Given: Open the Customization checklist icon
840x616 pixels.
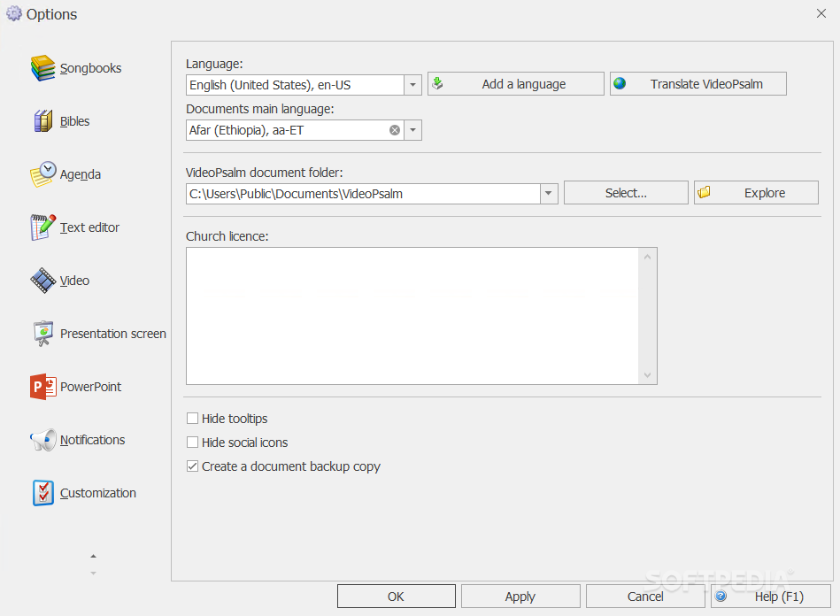Looking at the screenshot, I should [42, 493].
